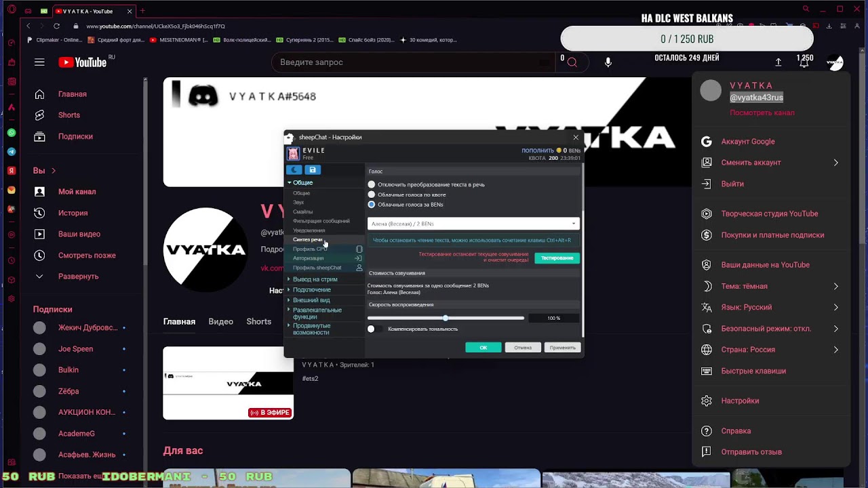
Task: Click the playback speed slider handle
Action: (446, 318)
